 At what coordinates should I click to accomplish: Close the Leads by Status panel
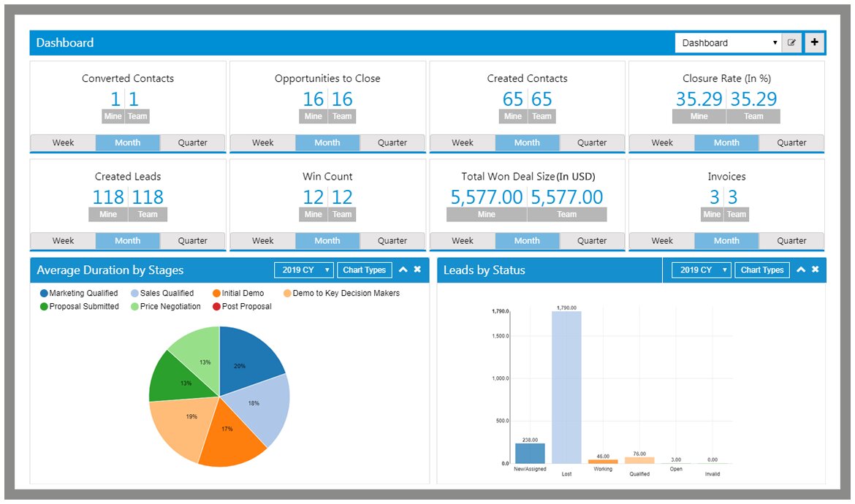[815, 270]
